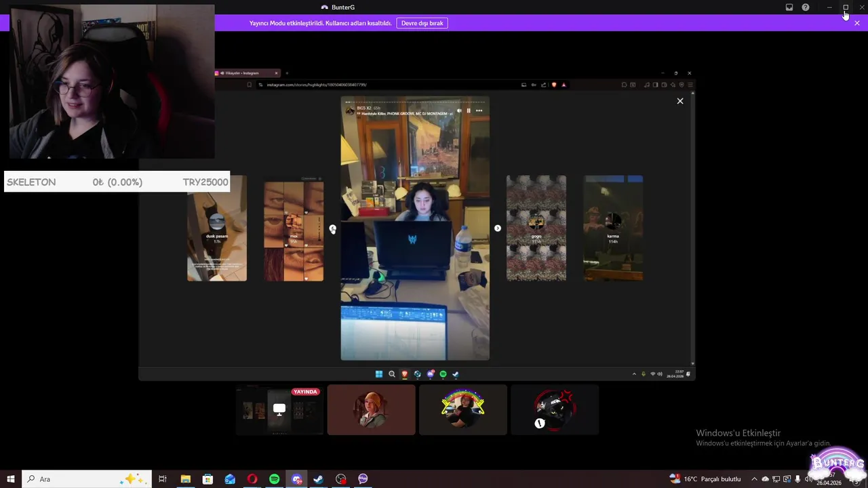The height and width of the screenshot is (488, 868).
Task: Open the Discord help question-mark icon
Action: [x=806, y=7]
